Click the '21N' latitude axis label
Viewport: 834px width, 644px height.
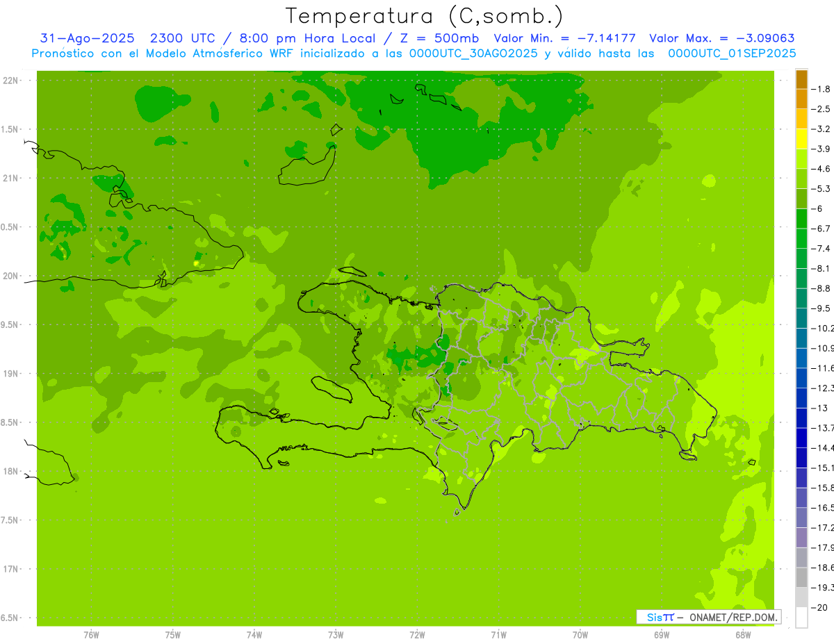point(11,179)
